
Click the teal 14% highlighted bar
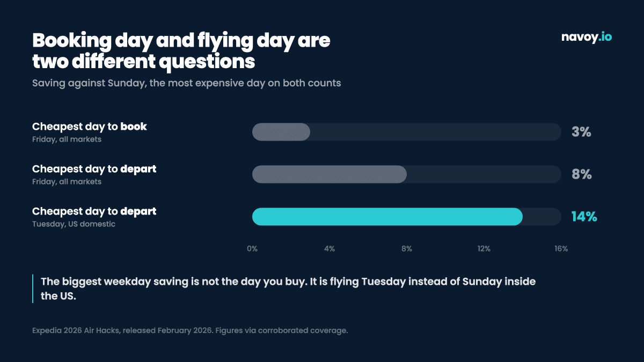tap(387, 217)
